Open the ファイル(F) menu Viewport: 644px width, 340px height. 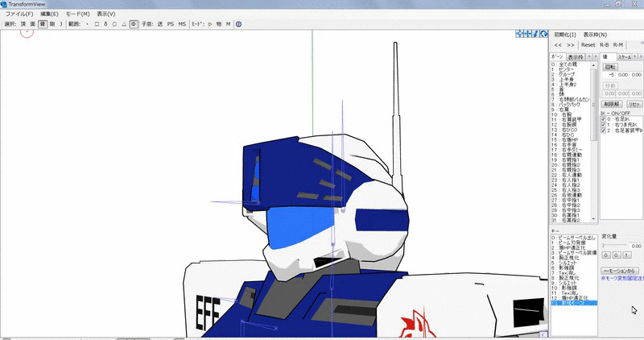19,14
